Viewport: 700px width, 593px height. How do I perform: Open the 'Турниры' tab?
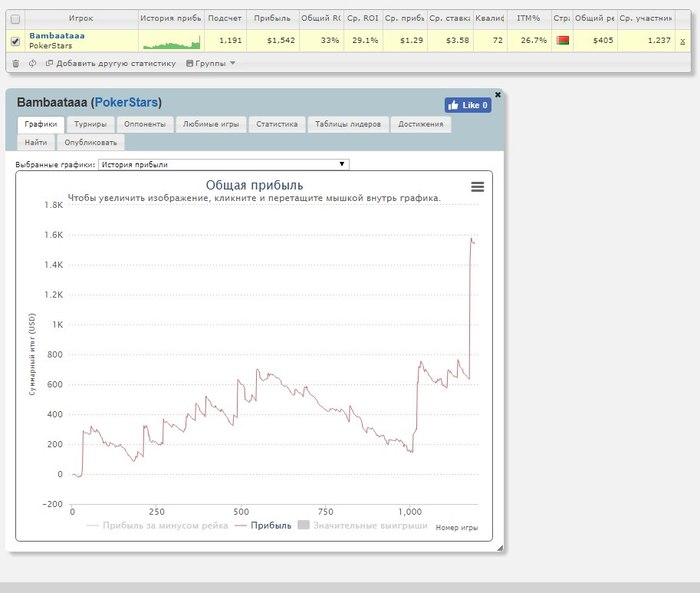90,124
